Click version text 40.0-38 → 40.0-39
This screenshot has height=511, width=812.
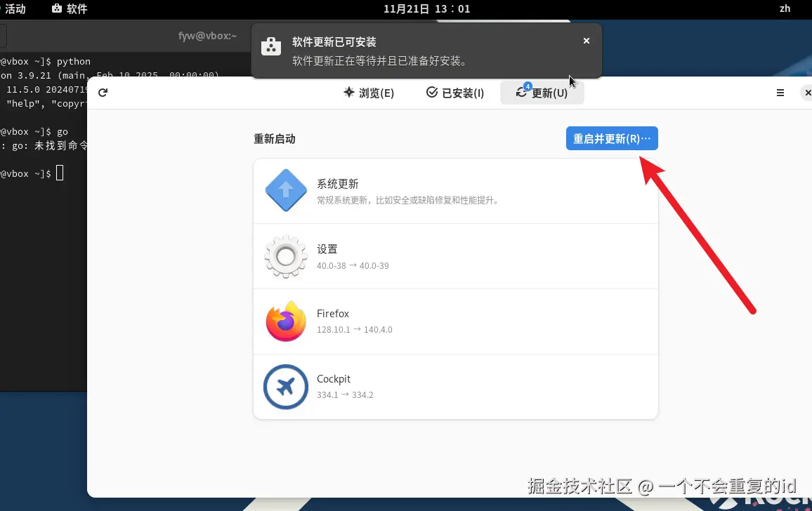(x=353, y=265)
